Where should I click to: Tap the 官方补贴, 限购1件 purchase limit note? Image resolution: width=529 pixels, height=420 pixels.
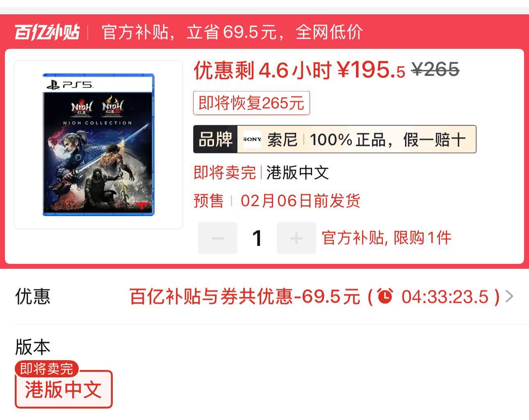(386, 238)
